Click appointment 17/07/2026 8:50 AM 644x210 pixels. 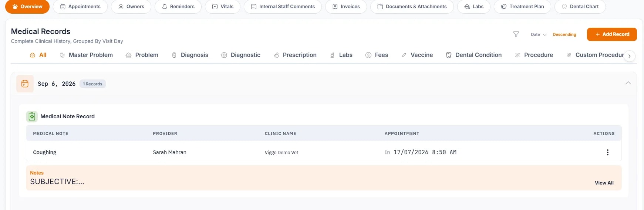pyautogui.click(x=425, y=152)
